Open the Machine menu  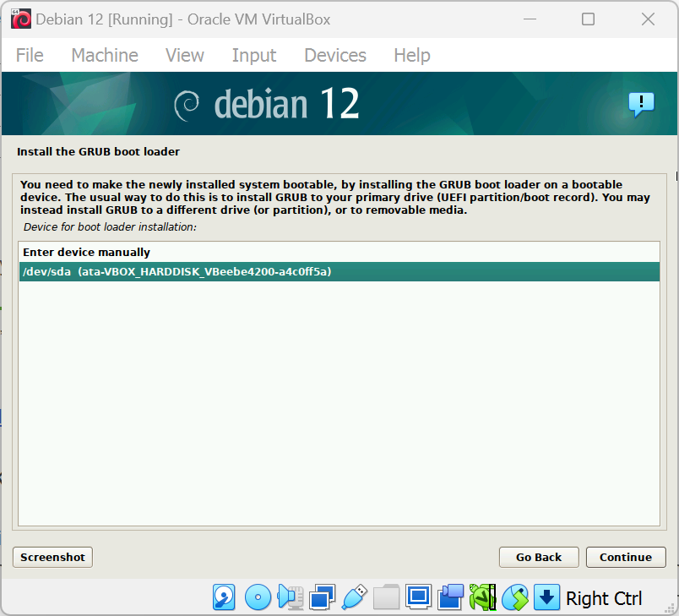click(105, 55)
